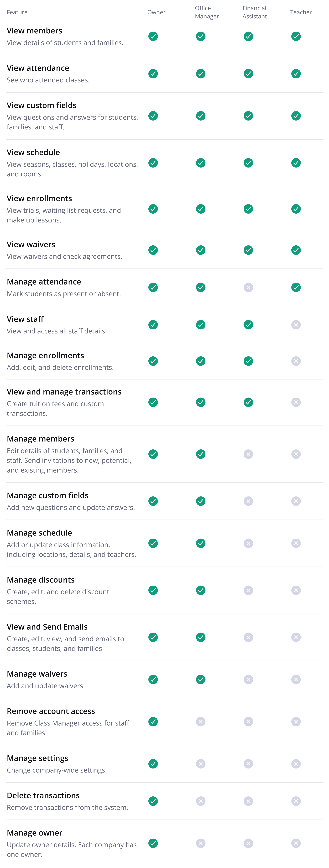Click Office Manager checkmark for Manage discounts
The width and height of the screenshot is (329, 868).
click(201, 590)
